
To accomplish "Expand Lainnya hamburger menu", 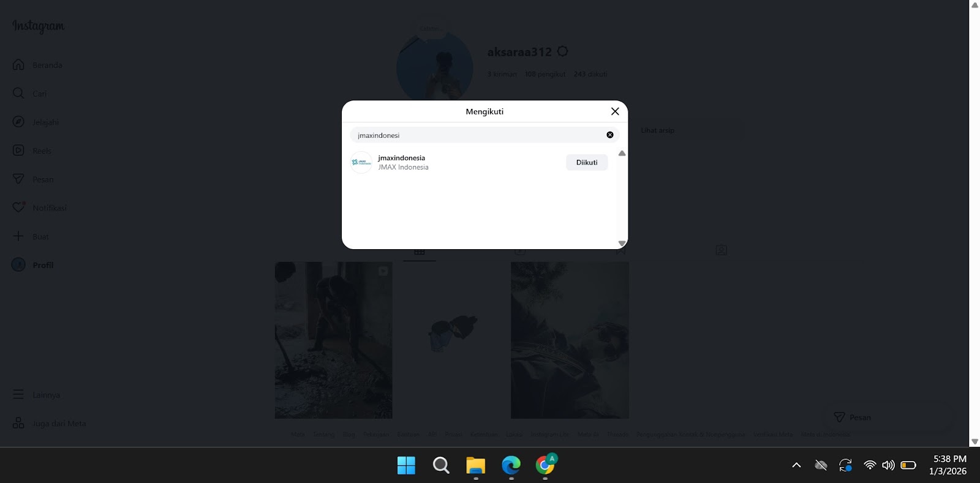I will pos(18,395).
